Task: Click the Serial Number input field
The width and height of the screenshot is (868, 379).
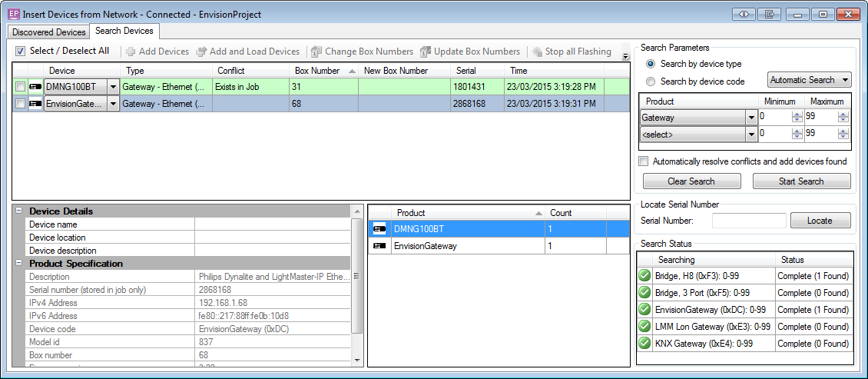Action: (749, 221)
